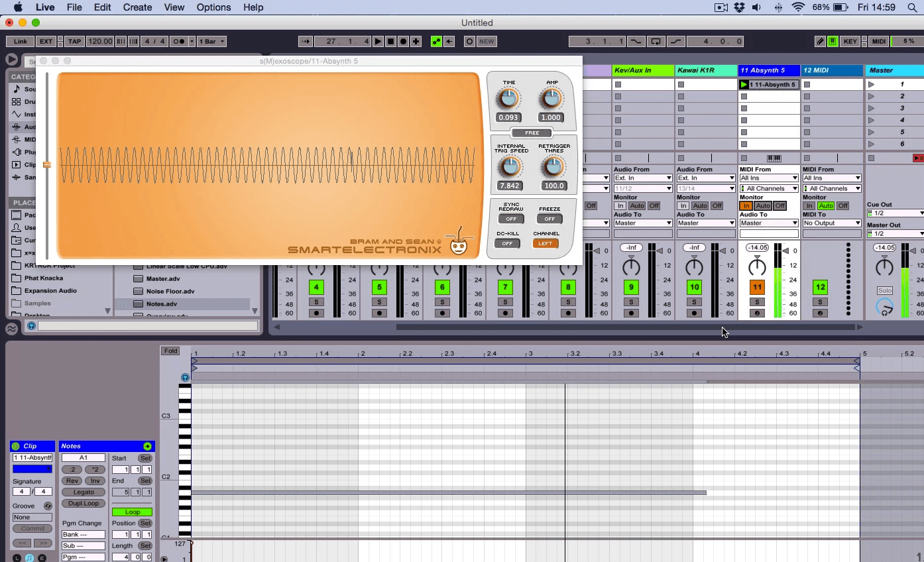The height and width of the screenshot is (562, 924).
Task: Toggle the FREE button in s(M)exoscope
Action: pyautogui.click(x=532, y=133)
